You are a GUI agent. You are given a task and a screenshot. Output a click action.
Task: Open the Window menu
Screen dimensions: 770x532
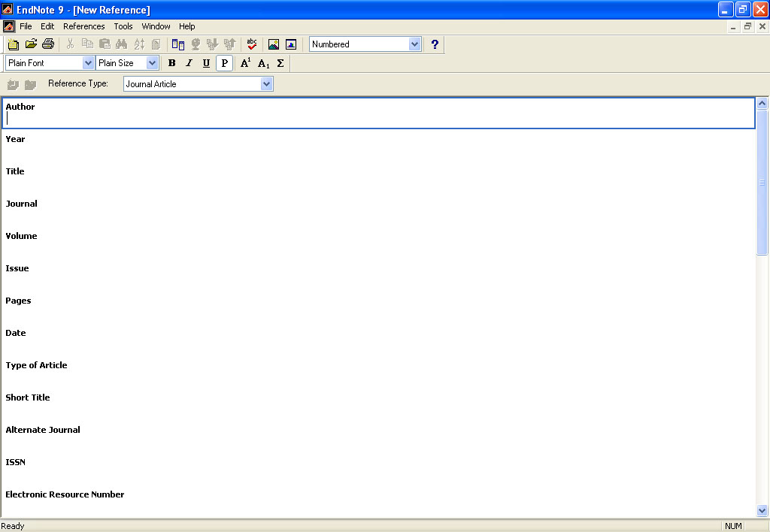(x=156, y=26)
